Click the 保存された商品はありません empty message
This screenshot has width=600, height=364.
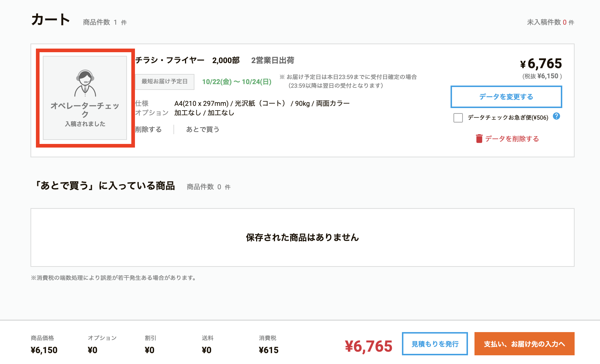coord(302,237)
